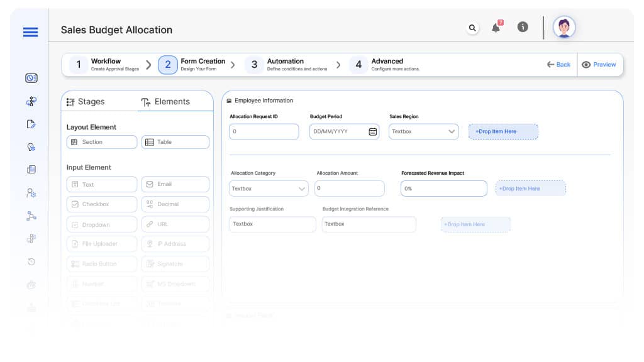Add Checkbox input element
Image resolution: width=644 pixels, height=362 pixels.
pos(101,204)
